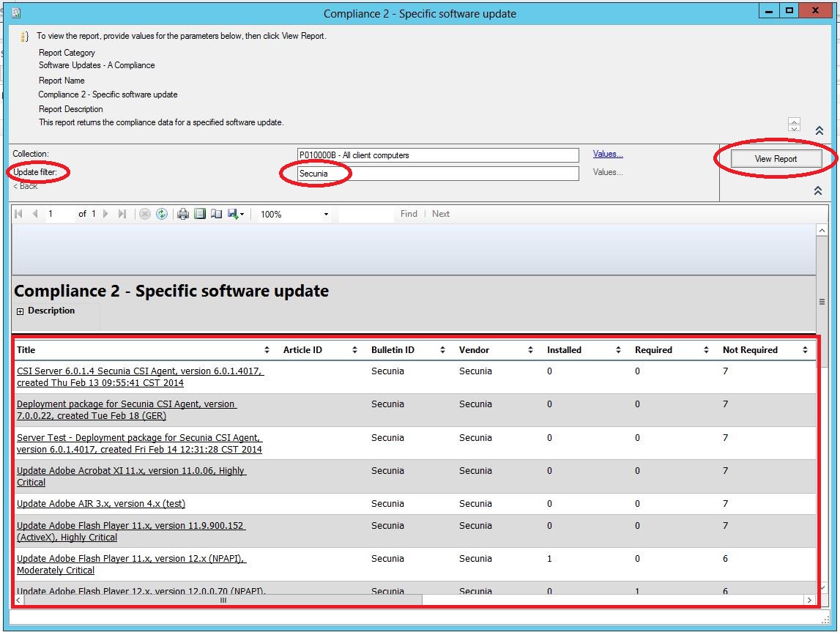Go to next report page
The height and width of the screenshot is (635, 840).
pyautogui.click(x=105, y=214)
